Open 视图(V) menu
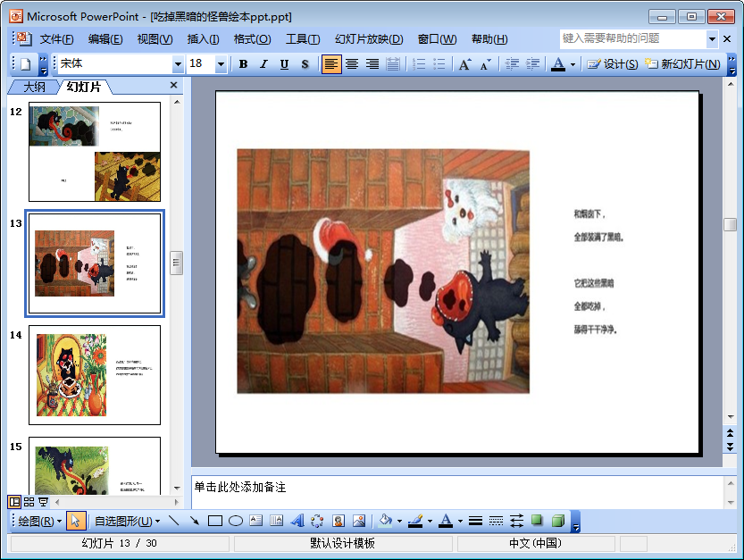Viewport: 744px width, 560px height. 155,39
